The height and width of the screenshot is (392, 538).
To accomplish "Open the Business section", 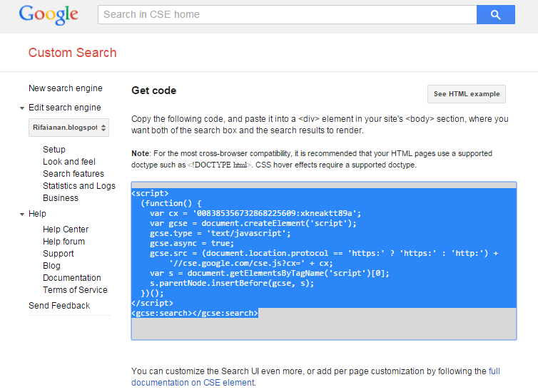I will [61, 198].
